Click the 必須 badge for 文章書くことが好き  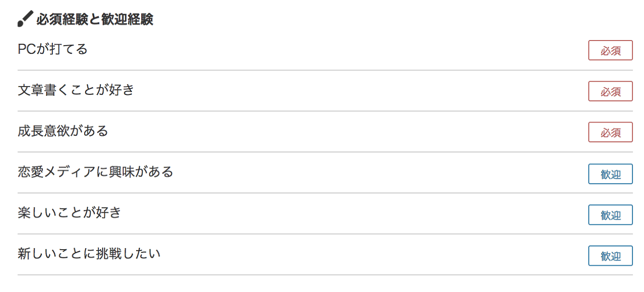coord(610,91)
